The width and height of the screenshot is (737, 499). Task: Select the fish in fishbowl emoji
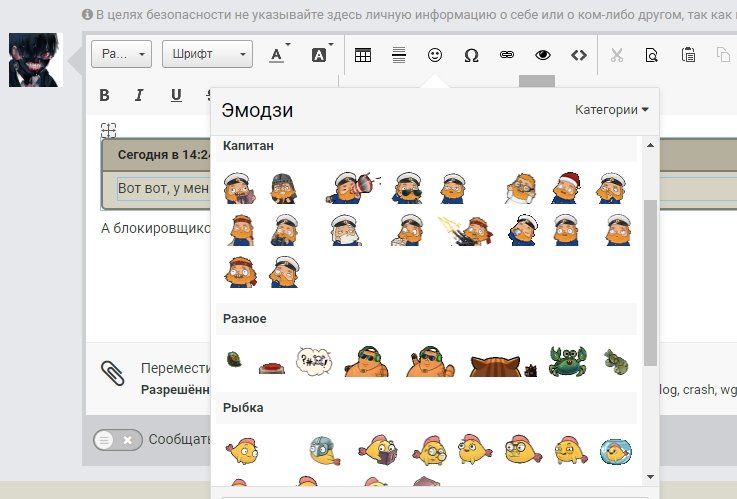pos(615,452)
